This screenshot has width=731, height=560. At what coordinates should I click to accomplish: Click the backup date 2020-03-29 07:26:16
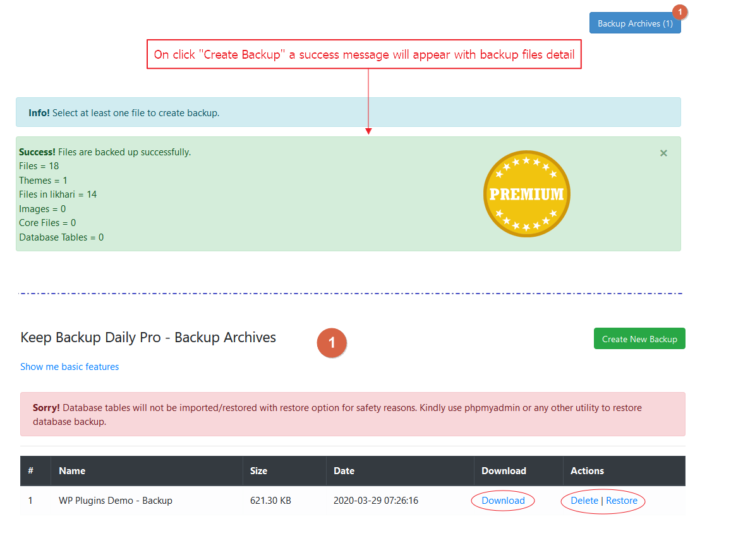pyautogui.click(x=376, y=501)
